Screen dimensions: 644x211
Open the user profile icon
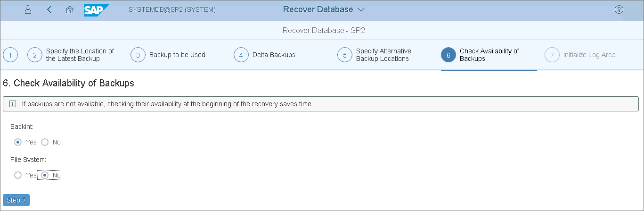click(x=28, y=9)
